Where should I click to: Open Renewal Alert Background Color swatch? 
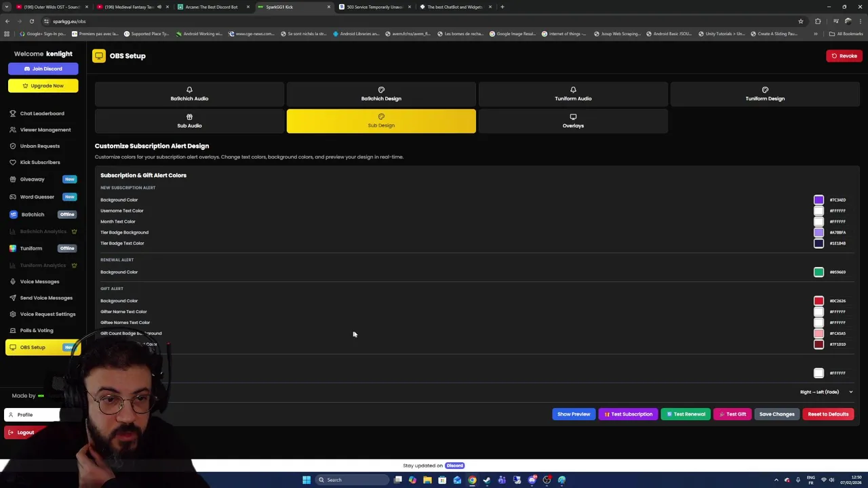[x=818, y=272]
